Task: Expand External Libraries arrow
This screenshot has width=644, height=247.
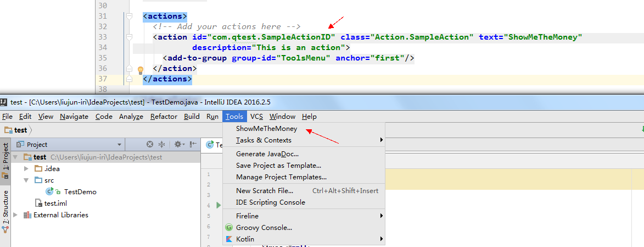Action: pyautogui.click(x=15, y=215)
